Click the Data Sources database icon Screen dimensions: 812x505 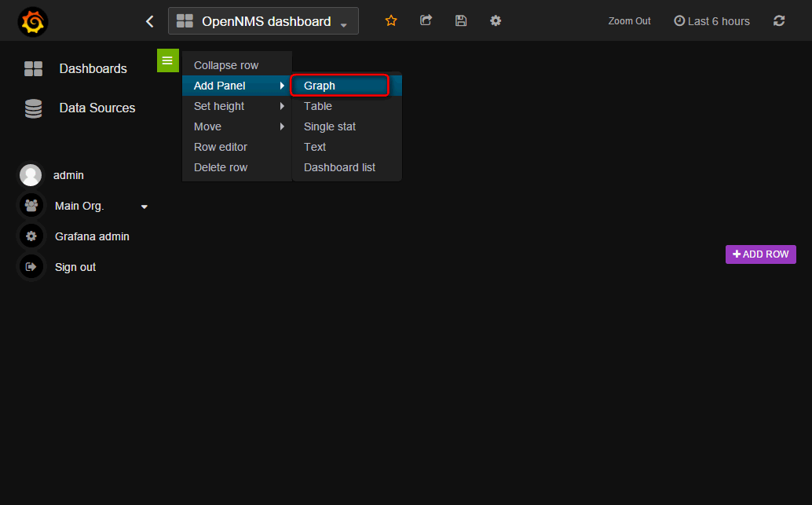click(x=33, y=108)
